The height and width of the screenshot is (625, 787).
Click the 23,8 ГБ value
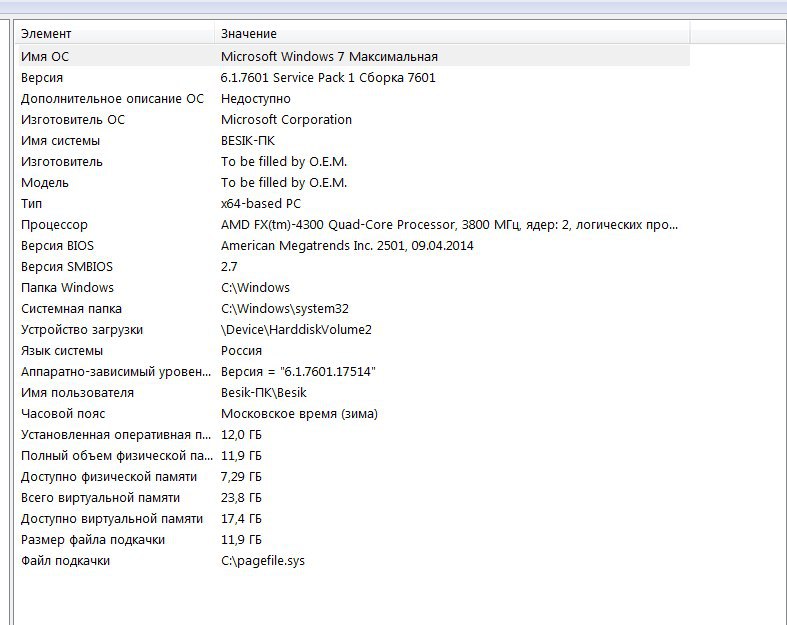(241, 498)
